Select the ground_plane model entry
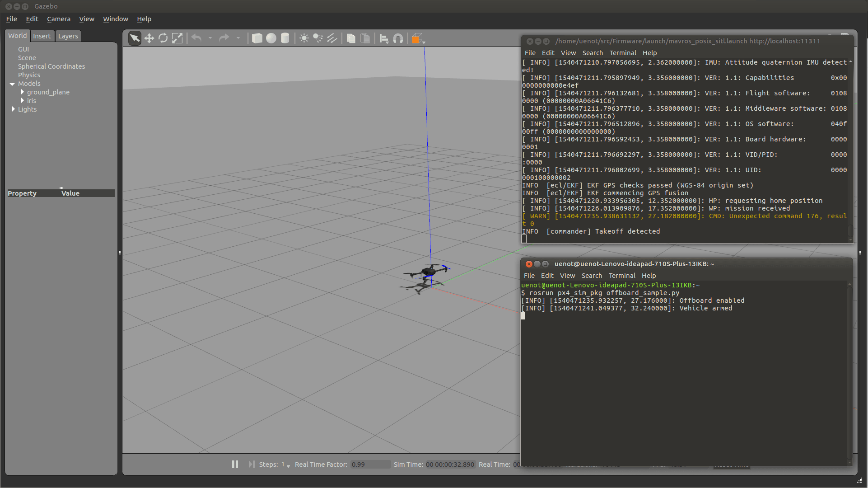 [48, 92]
